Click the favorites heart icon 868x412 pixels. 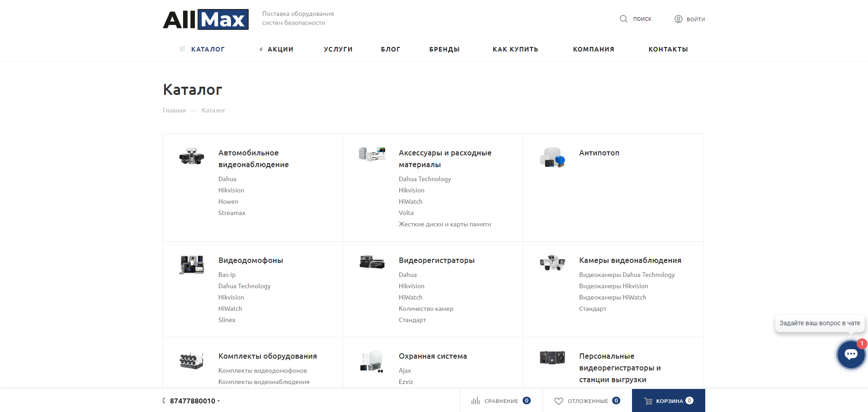click(x=559, y=401)
